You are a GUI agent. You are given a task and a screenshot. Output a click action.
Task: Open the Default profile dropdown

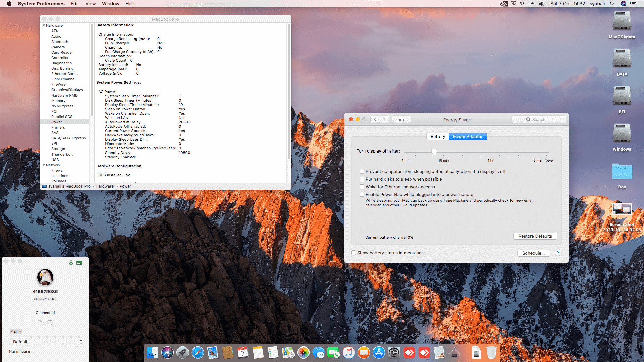(x=47, y=342)
